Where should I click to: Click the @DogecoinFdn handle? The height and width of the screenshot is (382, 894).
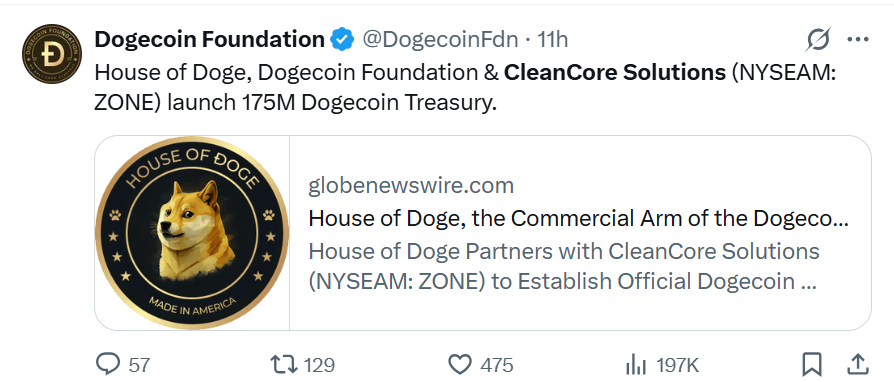pos(440,39)
